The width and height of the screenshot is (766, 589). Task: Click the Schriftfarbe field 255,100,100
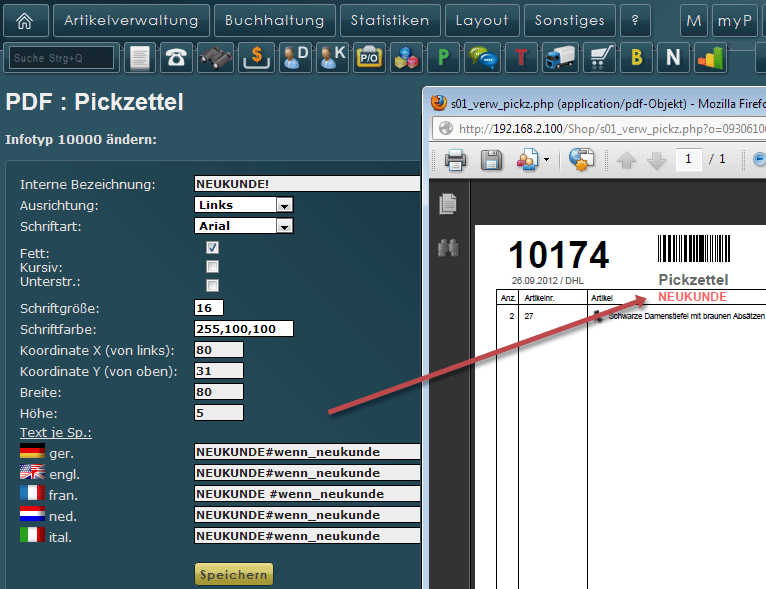click(x=244, y=329)
